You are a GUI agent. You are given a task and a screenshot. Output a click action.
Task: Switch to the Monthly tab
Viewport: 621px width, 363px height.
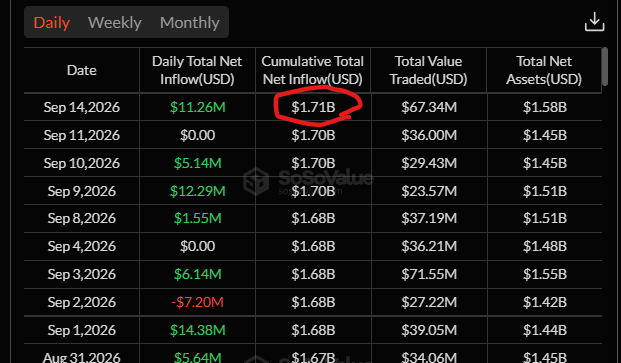(190, 23)
